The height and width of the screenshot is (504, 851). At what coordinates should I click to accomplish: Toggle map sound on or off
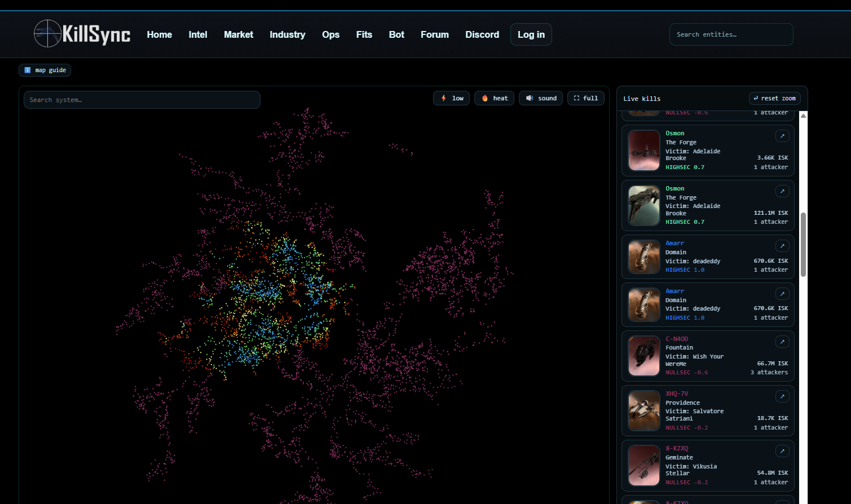point(540,98)
